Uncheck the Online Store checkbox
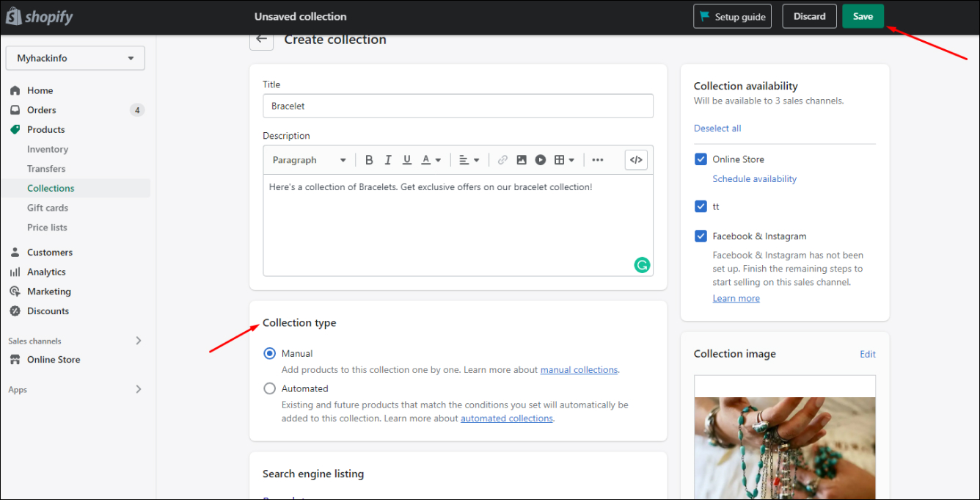980x500 pixels. click(701, 159)
